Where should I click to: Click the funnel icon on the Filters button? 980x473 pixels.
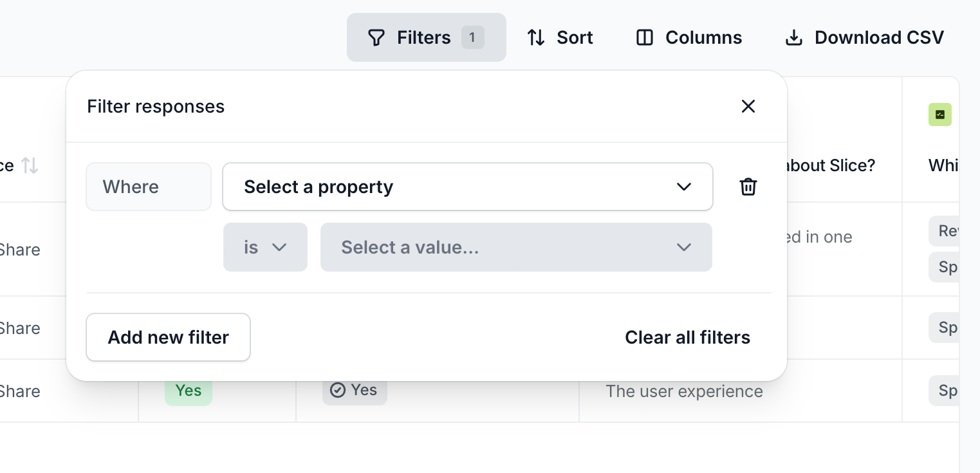tap(375, 37)
